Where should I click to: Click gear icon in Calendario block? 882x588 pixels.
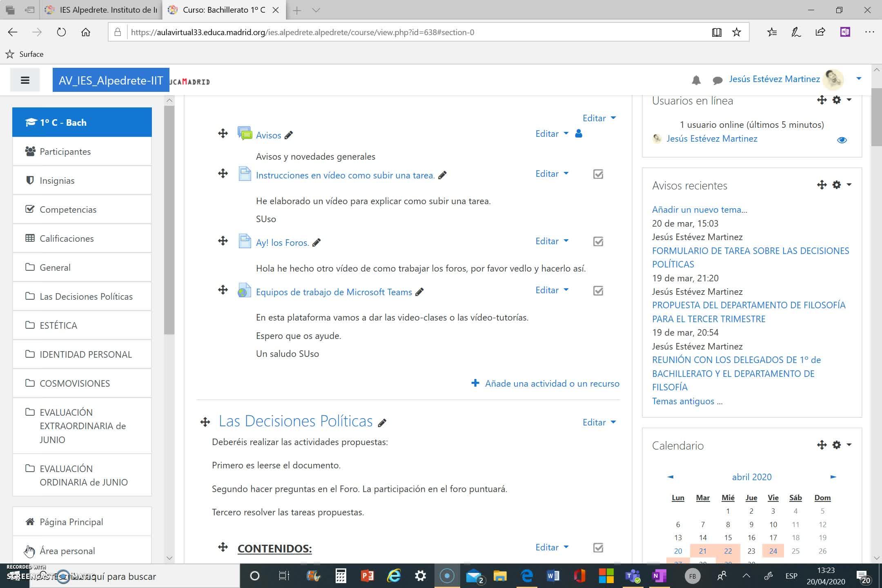click(x=837, y=445)
